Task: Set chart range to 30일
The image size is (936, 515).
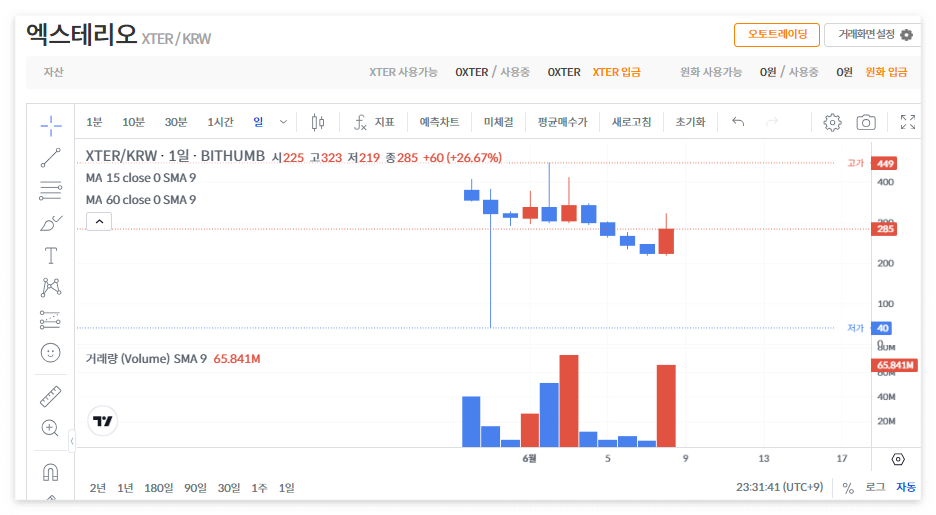Action: point(229,488)
